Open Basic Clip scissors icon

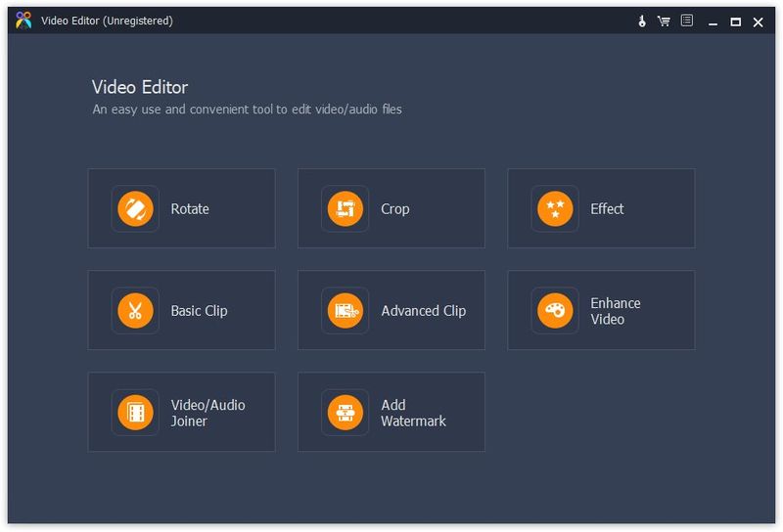click(x=135, y=310)
